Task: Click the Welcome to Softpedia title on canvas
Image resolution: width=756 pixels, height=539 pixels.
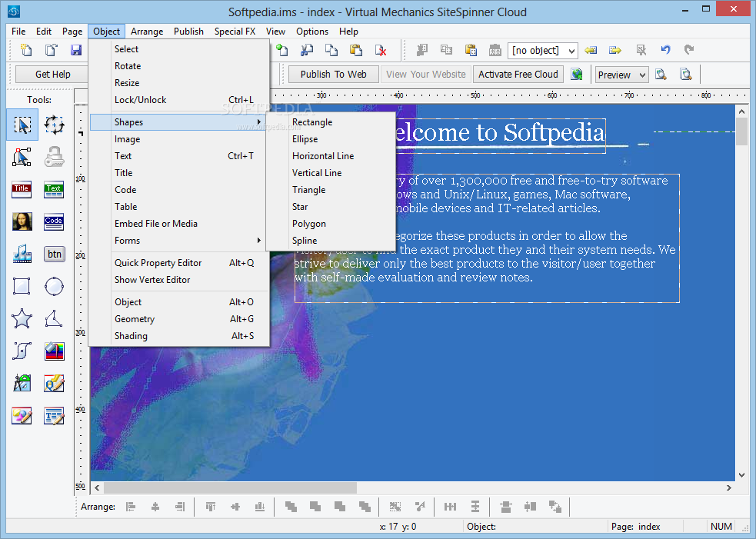Action: click(x=499, y=133)
